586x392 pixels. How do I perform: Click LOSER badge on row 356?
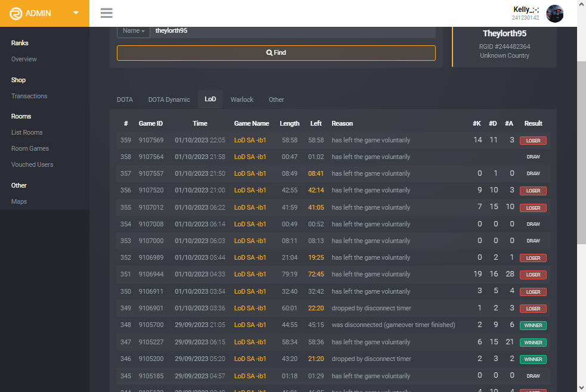[x=533, y=191]
